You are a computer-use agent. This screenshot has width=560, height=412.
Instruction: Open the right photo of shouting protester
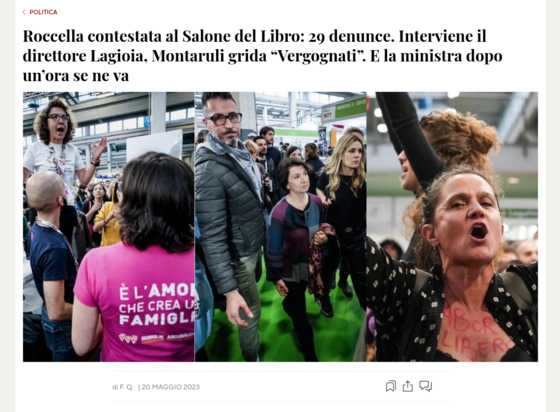452,227
